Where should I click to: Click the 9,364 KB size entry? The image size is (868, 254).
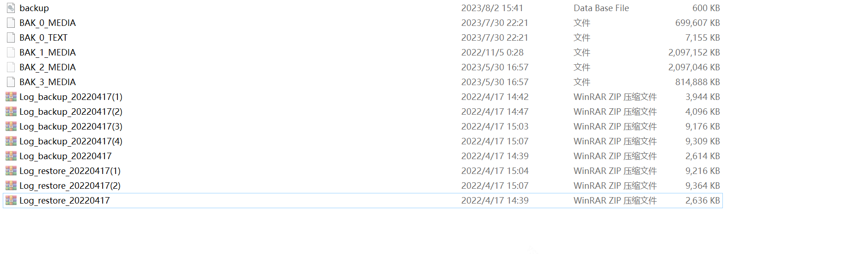[703, 186]
